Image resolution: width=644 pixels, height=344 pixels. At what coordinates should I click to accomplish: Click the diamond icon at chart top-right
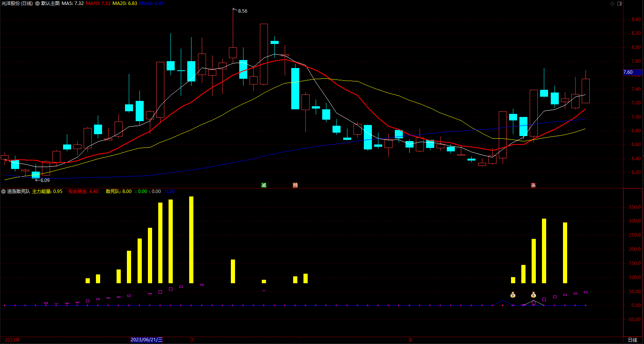(x=613, y=3)
